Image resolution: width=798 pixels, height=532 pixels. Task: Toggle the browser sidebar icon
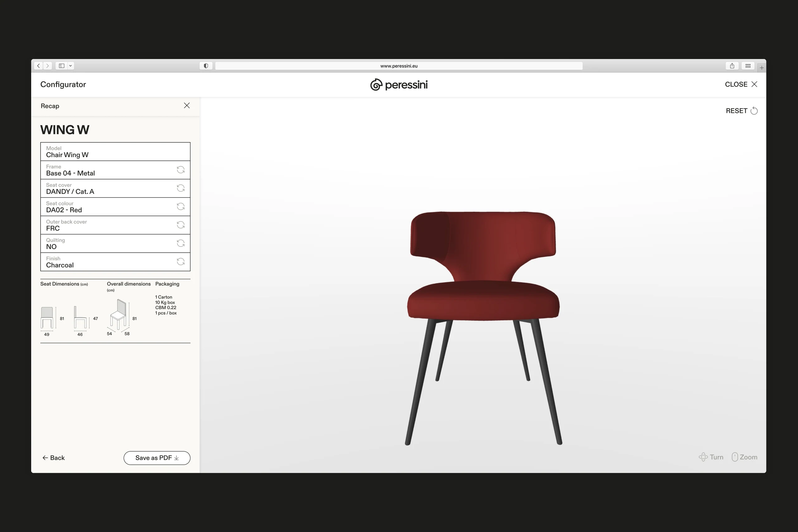click(62, 66)
